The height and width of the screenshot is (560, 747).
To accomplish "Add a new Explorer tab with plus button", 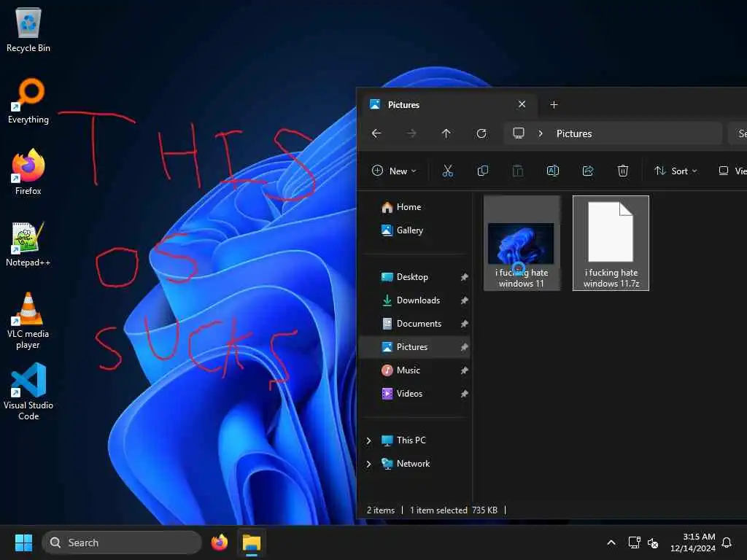I will coord(554,104).
